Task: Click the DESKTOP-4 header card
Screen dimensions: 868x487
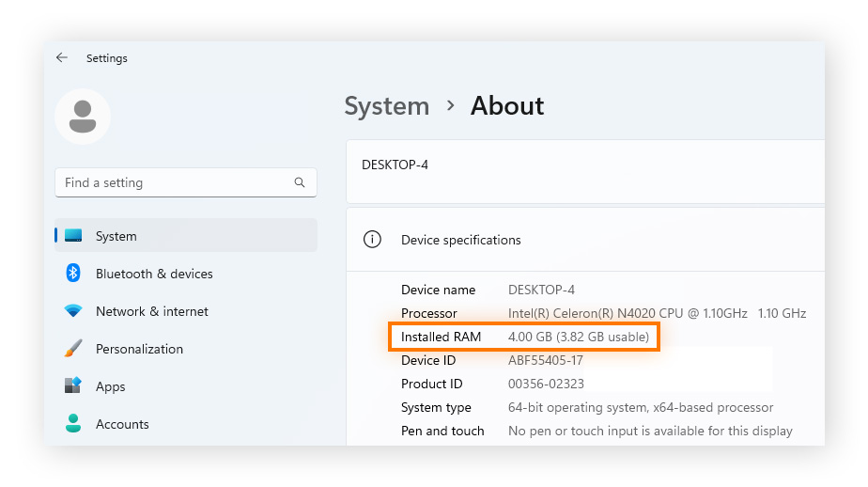Action: click(585, 172)
